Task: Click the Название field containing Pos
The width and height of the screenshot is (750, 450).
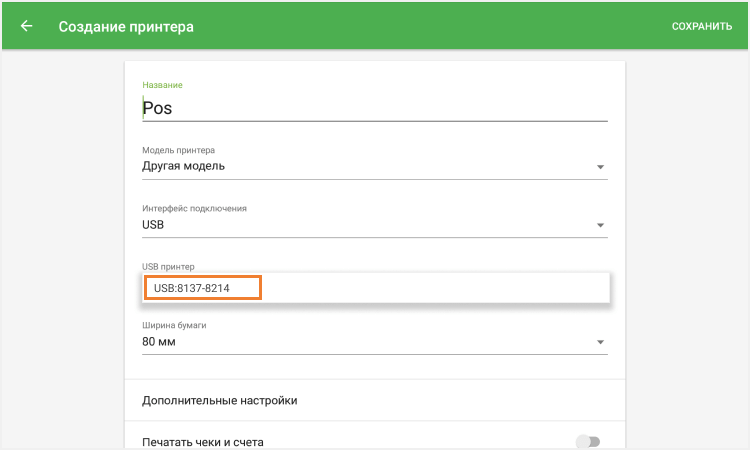Action: (374, 108)
